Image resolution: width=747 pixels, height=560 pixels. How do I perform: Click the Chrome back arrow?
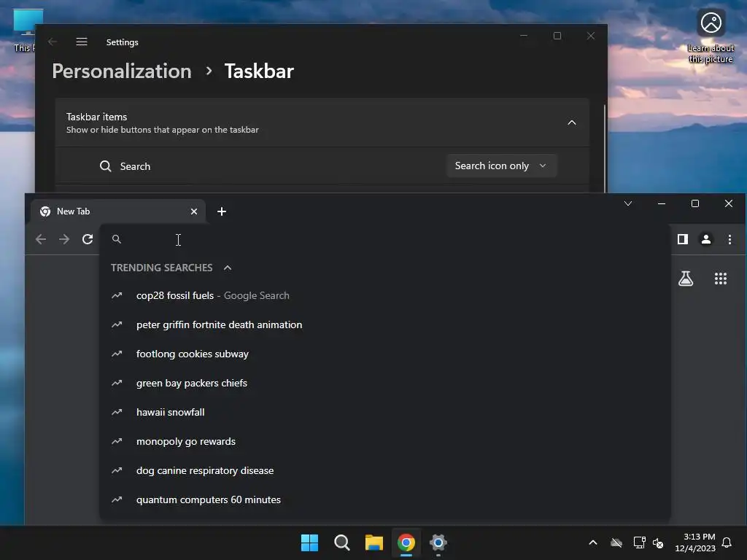click(41, 239)
